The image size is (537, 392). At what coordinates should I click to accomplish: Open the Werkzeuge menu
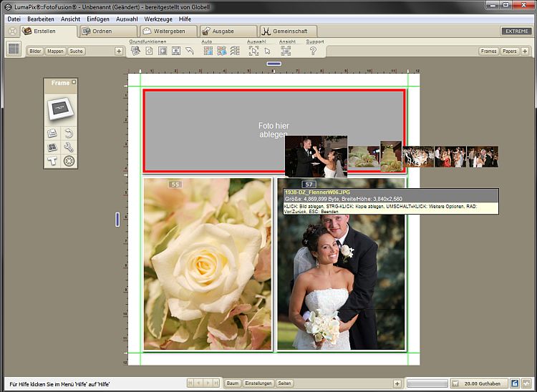(x=158, y=19)
